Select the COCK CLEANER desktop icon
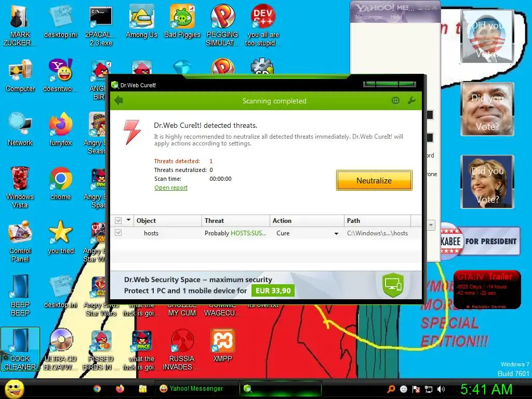The width and height of the screenshot is (532, 399). pos(20,349)
